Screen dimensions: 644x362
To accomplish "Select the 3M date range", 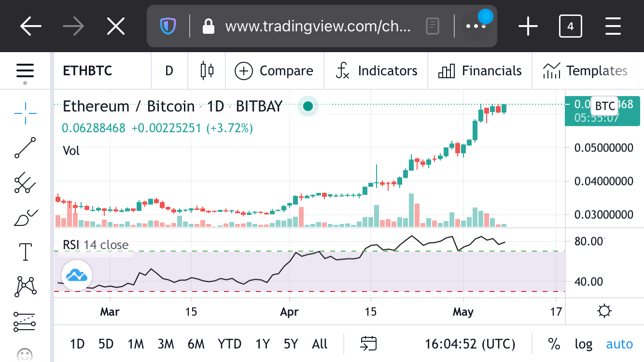I will 166,344.
